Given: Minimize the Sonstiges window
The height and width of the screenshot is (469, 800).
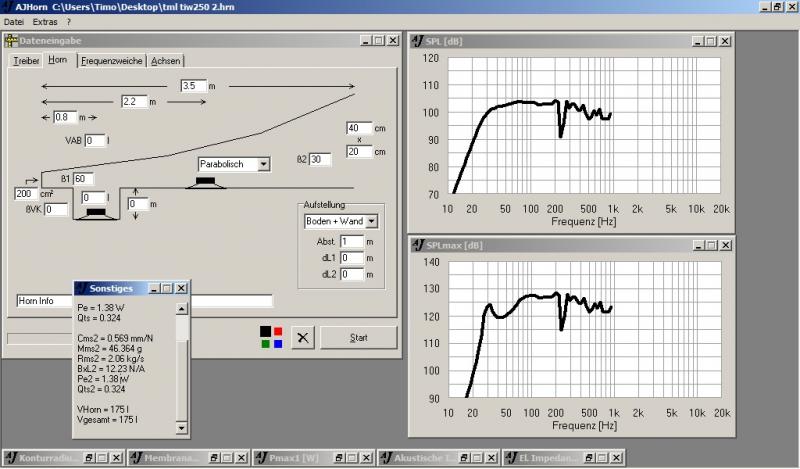Looking at the screenshot, I should pyautogui.click(x=154, y=288).
